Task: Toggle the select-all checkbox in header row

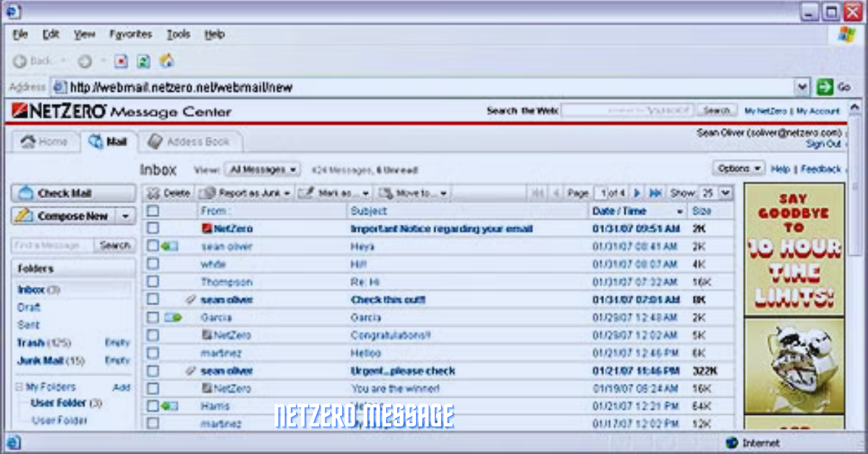Action: pyautogui.click(x=153, y=211)
